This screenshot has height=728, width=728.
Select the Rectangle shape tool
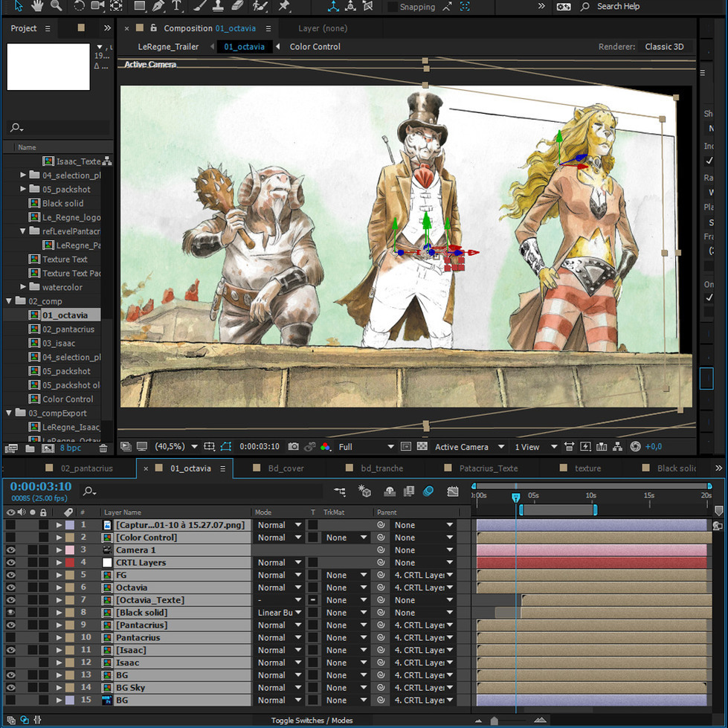[139, 6]
